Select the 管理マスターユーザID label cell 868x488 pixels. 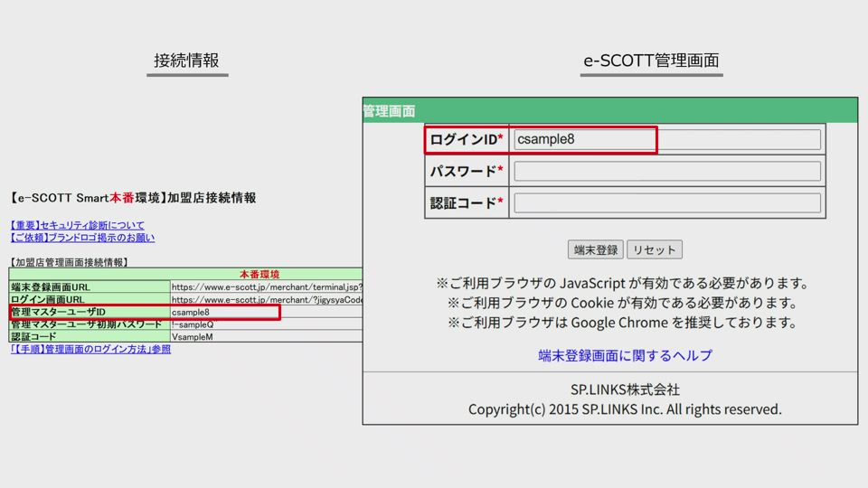coord(89,313)
